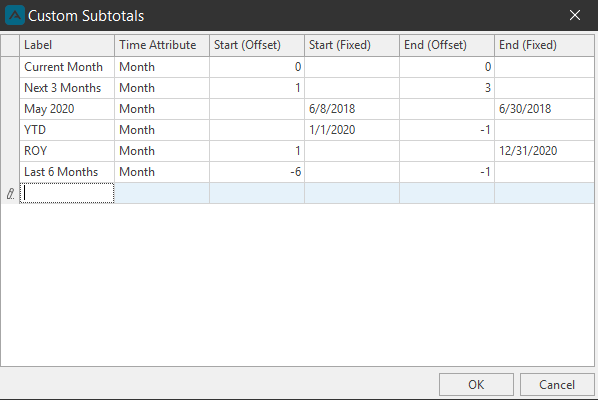This screenshot has height=400, width=598.
Task: Click the empty Label input on new row
Action: (67, 193)
